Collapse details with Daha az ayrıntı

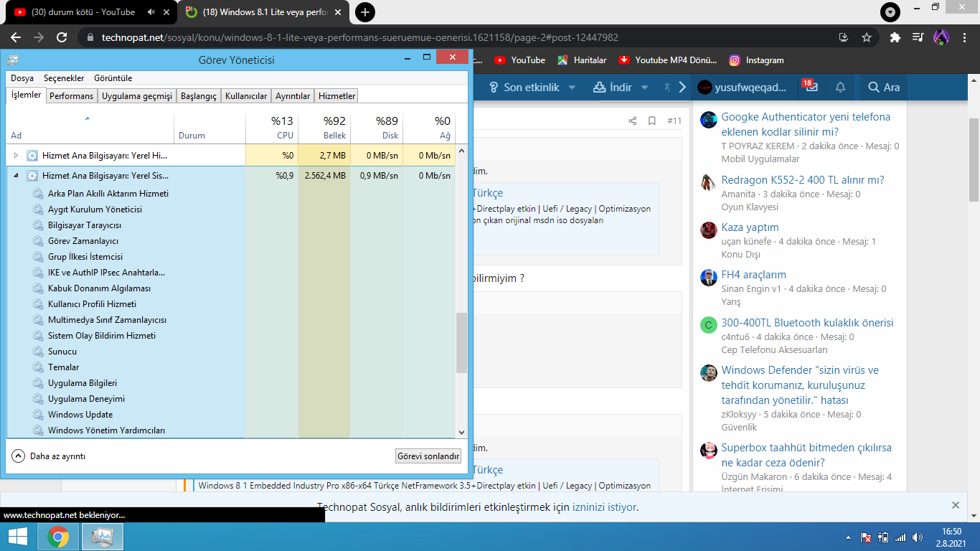49,456
